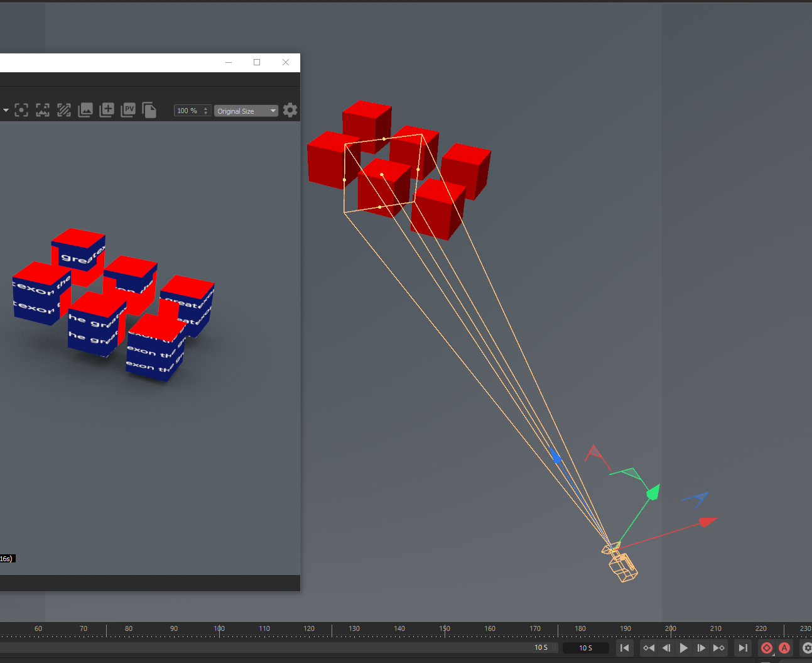Select the topmost red cube in the viewport
The image size is (812, 663).
click(366, 126)
